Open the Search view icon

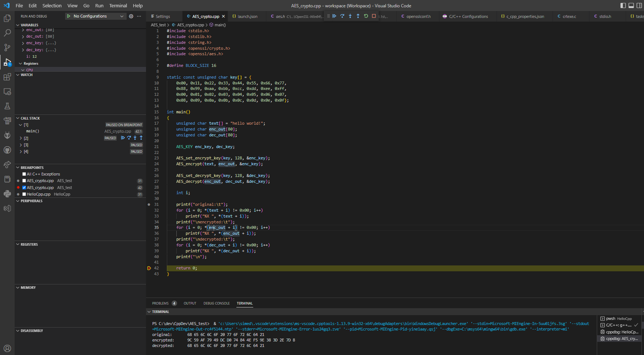(x=7, y=33)
